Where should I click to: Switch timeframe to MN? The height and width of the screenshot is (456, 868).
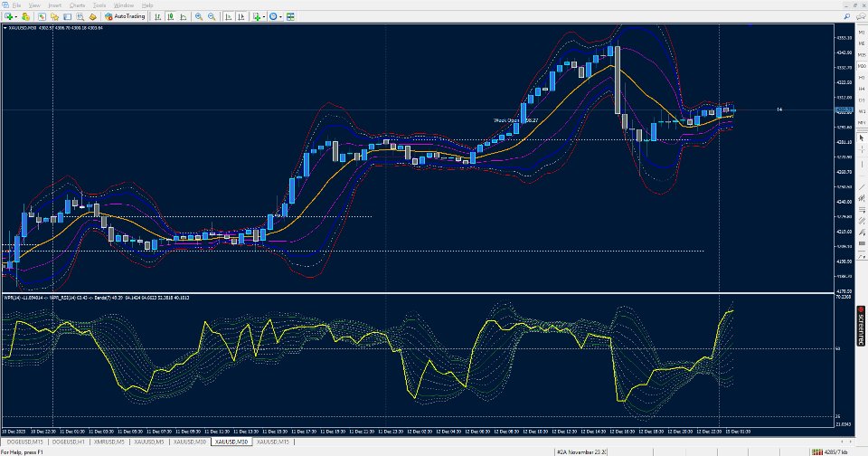[862, 122]
